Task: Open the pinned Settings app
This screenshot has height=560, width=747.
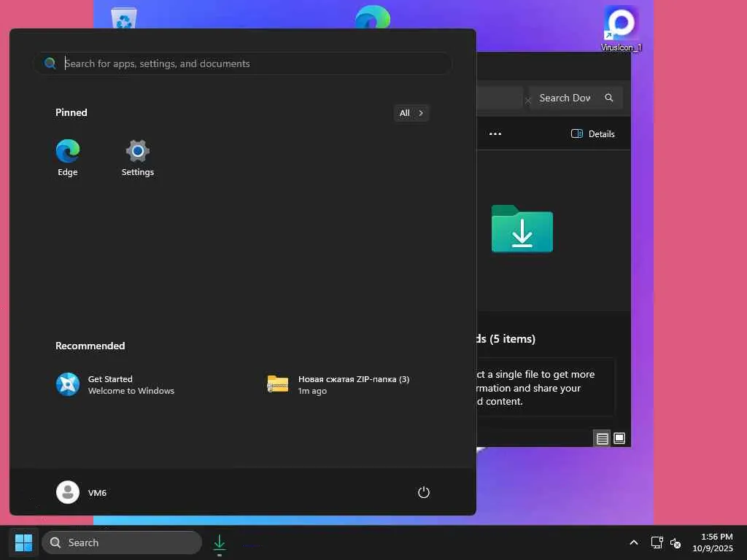Action: coord(138,158)
